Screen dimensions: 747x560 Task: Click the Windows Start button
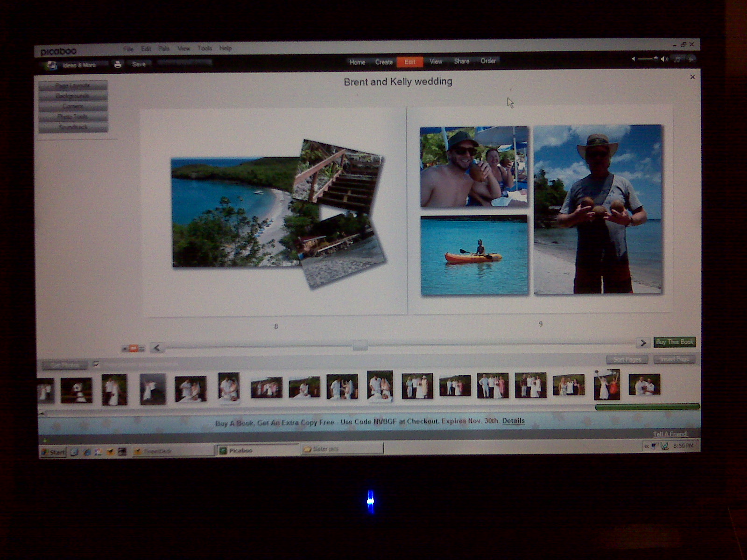point(53,452)
